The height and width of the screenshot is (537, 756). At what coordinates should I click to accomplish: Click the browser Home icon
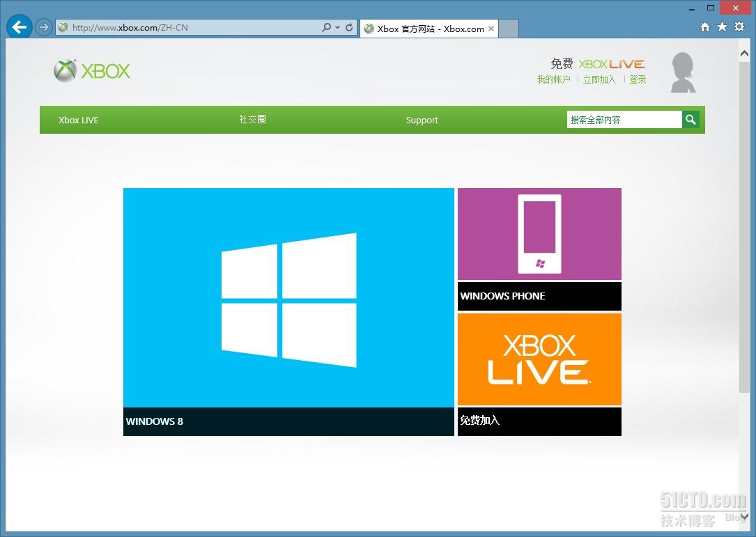pos(705,27)
